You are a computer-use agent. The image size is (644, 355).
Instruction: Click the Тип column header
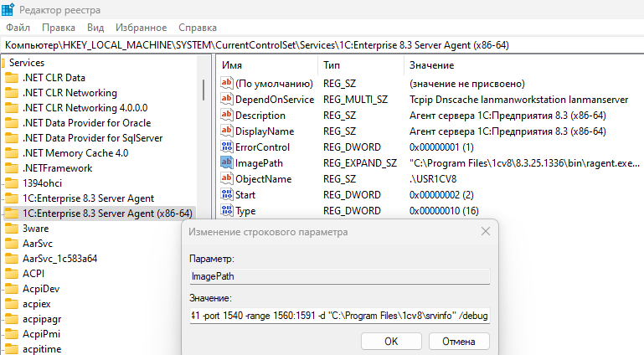click(332, 65)
